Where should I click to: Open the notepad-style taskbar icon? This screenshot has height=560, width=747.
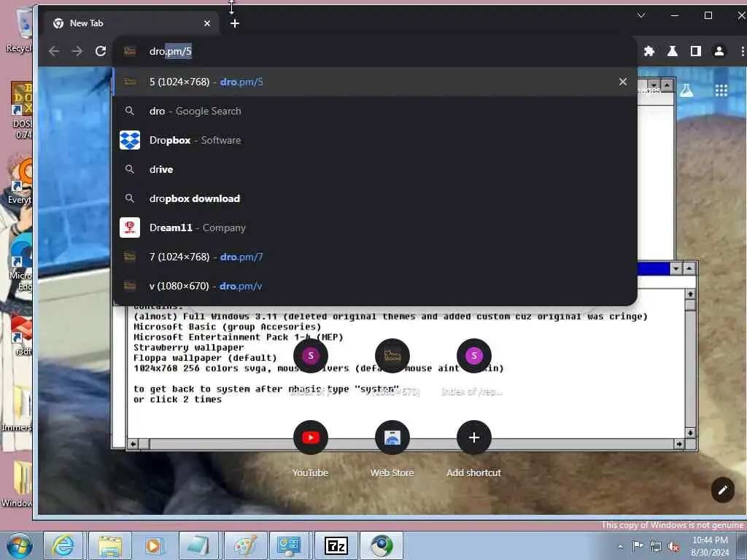point(198,545)
